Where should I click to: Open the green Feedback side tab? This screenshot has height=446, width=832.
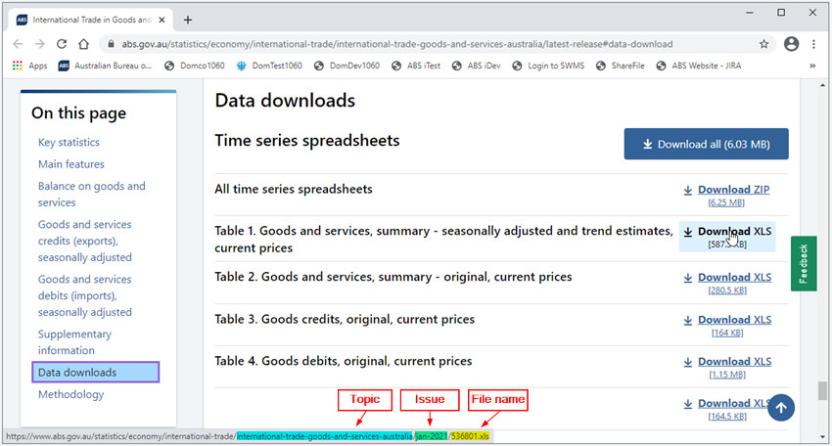pos(804,264)
